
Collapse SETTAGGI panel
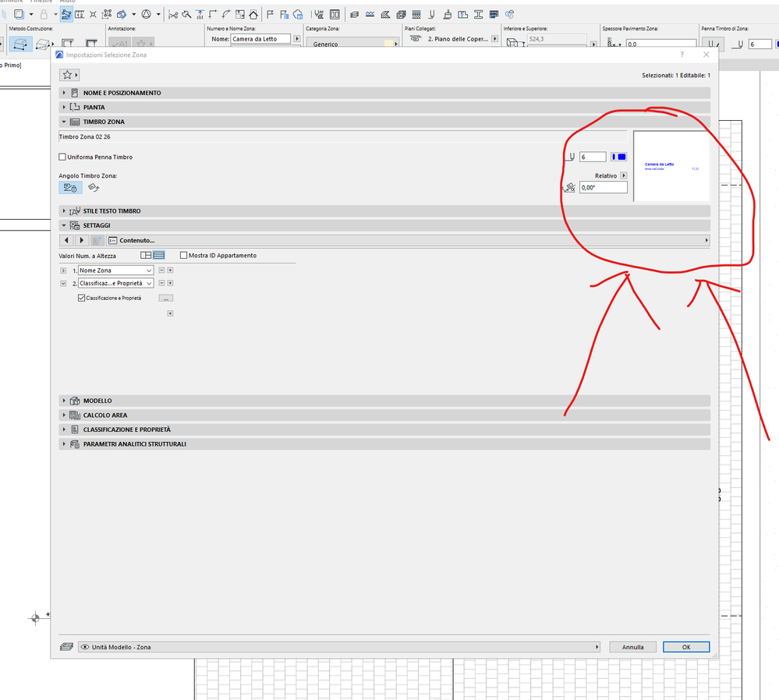[384, 225]
